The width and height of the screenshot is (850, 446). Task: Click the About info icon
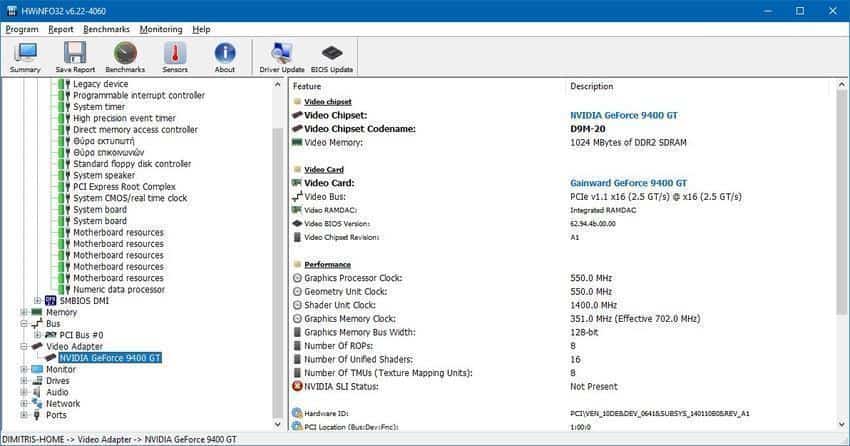click(x=224, y=57)
